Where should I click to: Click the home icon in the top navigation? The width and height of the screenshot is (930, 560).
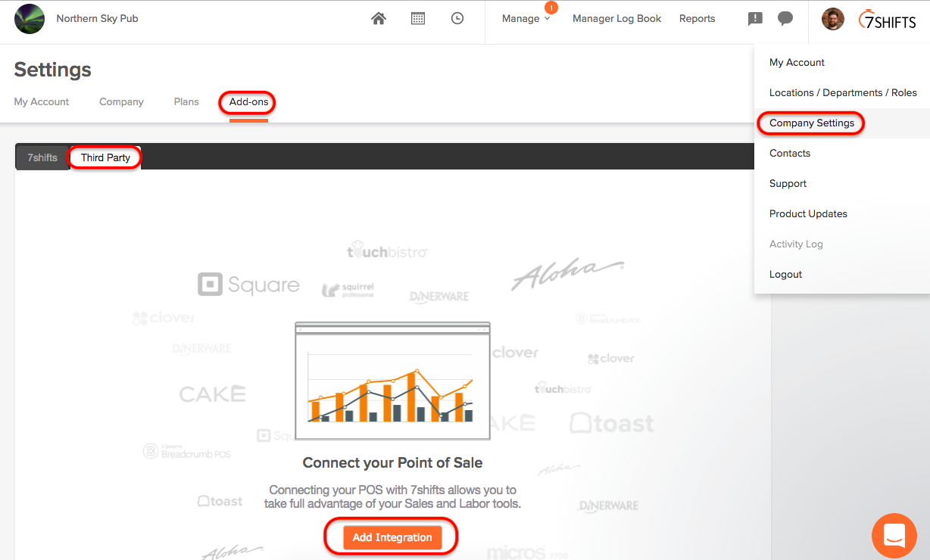pos(379,17)
